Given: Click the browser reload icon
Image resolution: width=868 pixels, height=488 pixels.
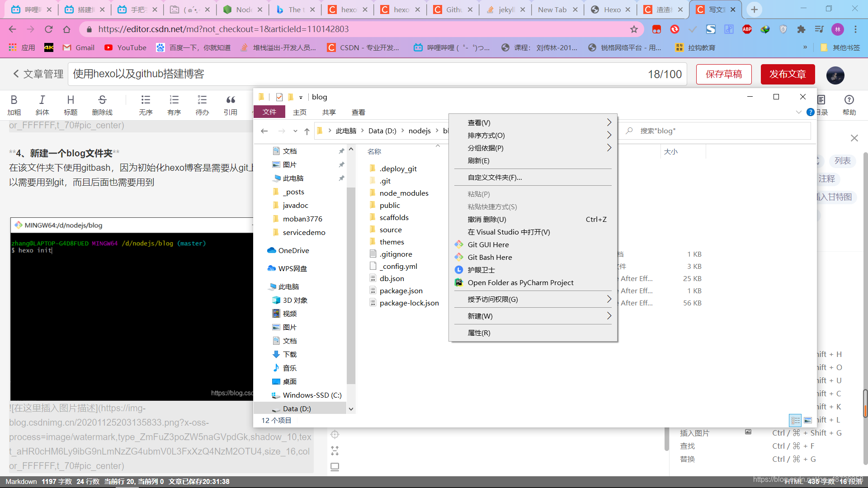Looking at the screenshot, I should coord(48,29).
